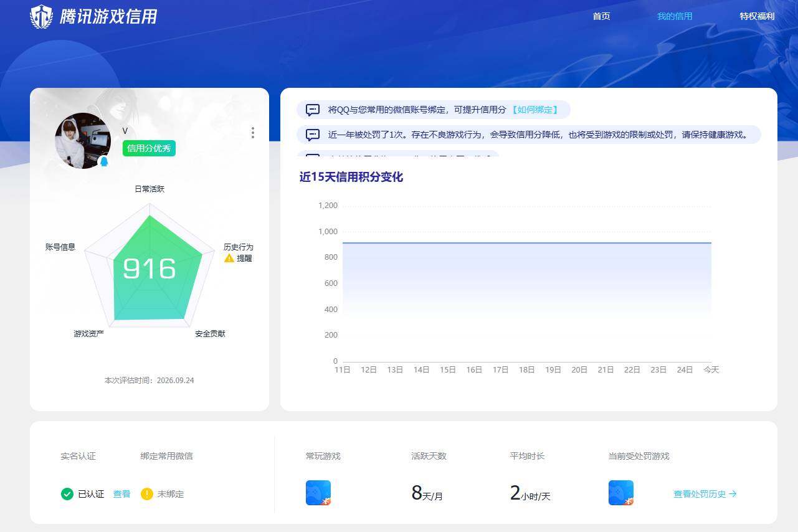Click the 账号信息 radar label

(x=60, y=247)
